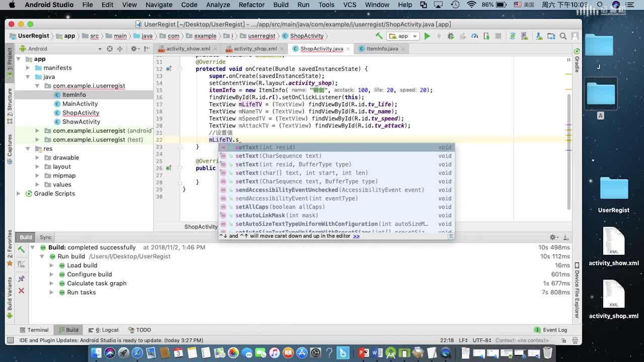Open the UserRegist folder on desktop
The width and height of the screenshot is (644, 362).
point(614,194)
